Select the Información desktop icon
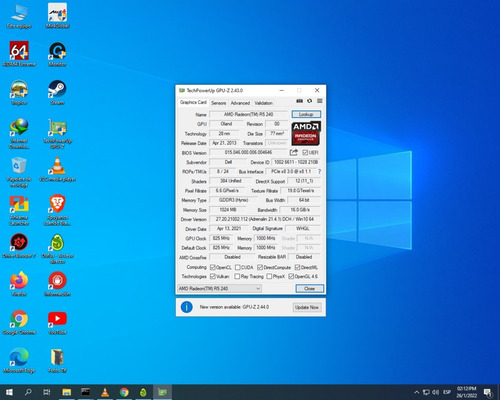This screenshot has height=400, width=500. click(x=57, y=284)
